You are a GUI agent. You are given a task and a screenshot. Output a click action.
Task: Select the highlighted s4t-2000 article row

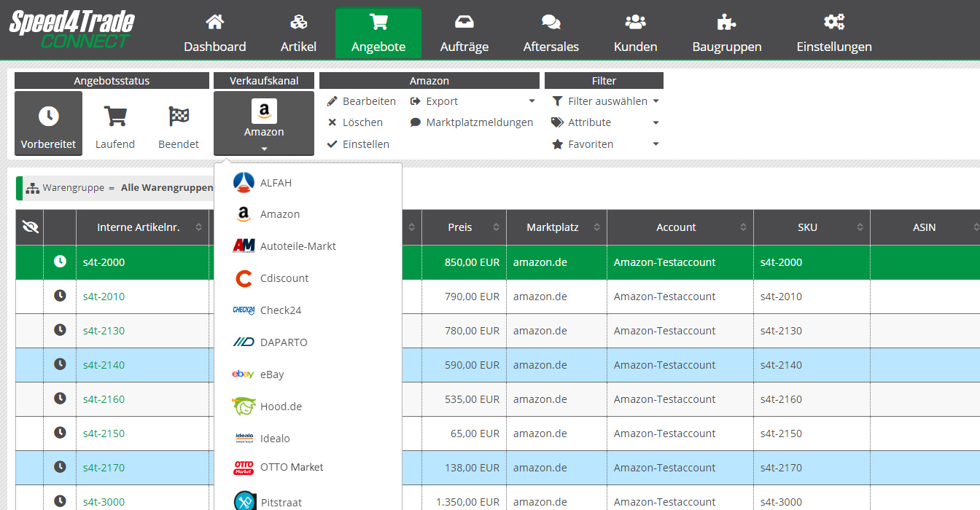point(497,262)
